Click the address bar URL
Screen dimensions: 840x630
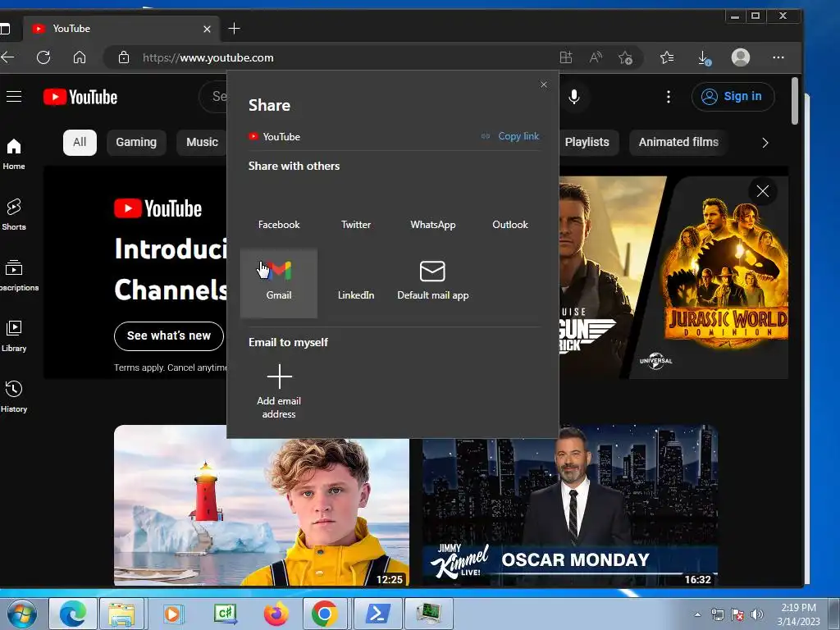[x=208, y=58]
